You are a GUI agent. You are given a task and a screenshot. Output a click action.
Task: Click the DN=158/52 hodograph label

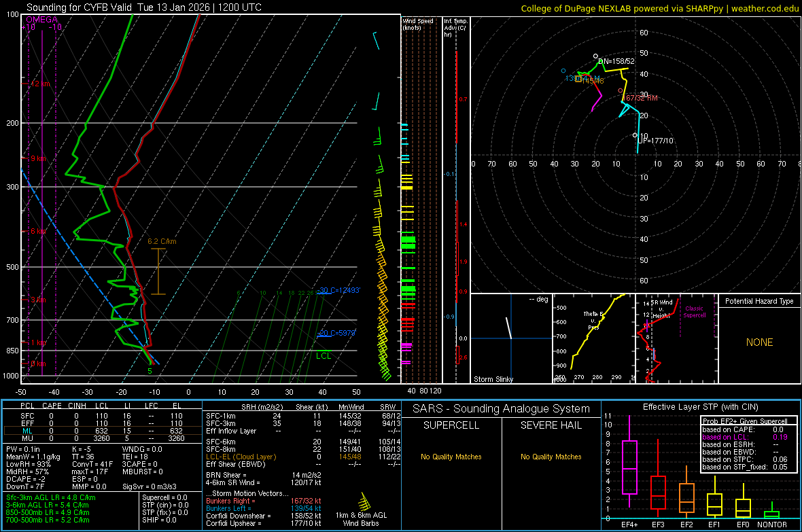616,61
